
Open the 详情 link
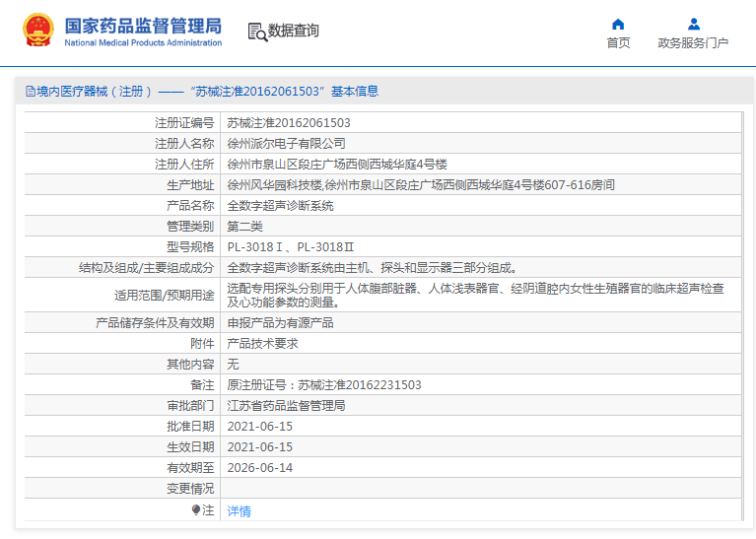click(240, 511)
